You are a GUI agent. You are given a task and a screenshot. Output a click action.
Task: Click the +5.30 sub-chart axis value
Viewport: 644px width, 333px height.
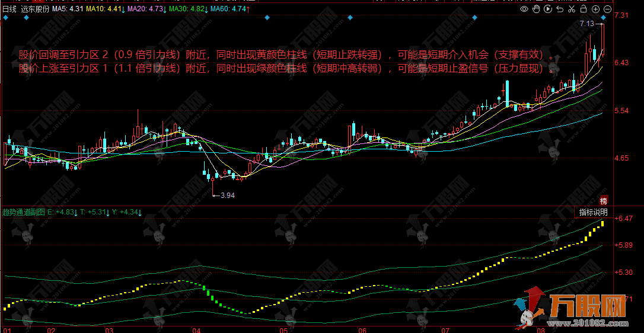click(623, 272)
